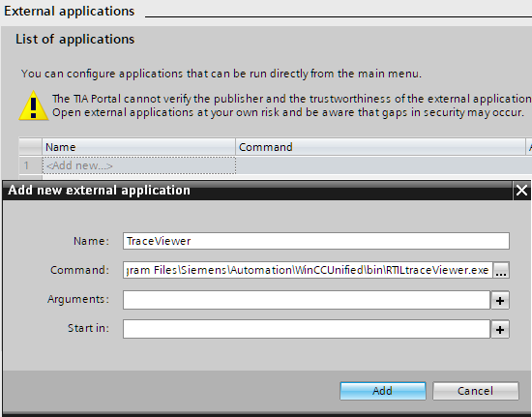
Task: Focus the Arguments input field
Action: click(x=307, y=300)
